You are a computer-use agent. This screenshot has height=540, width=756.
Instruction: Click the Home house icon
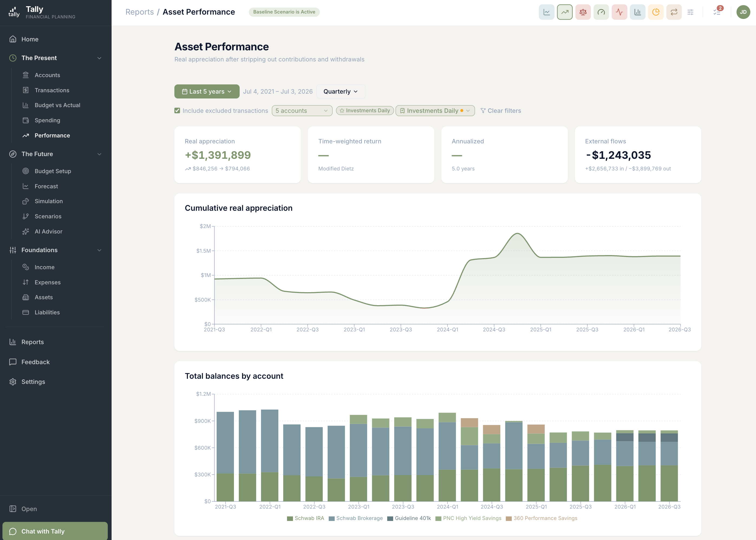[x=13, y=39]
